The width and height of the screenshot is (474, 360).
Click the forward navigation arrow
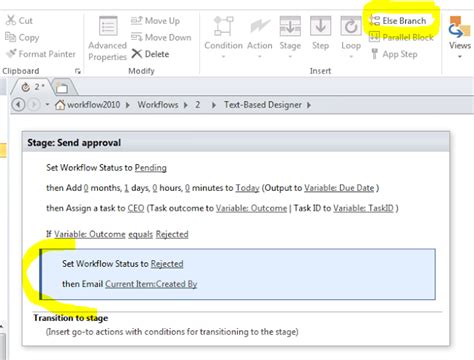coord(33,105)
